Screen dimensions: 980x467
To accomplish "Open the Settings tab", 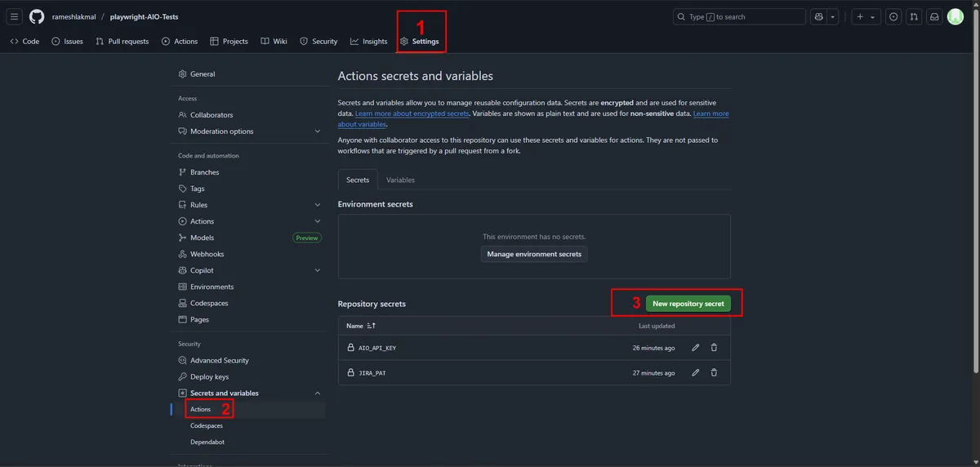I will pos(420,41).
